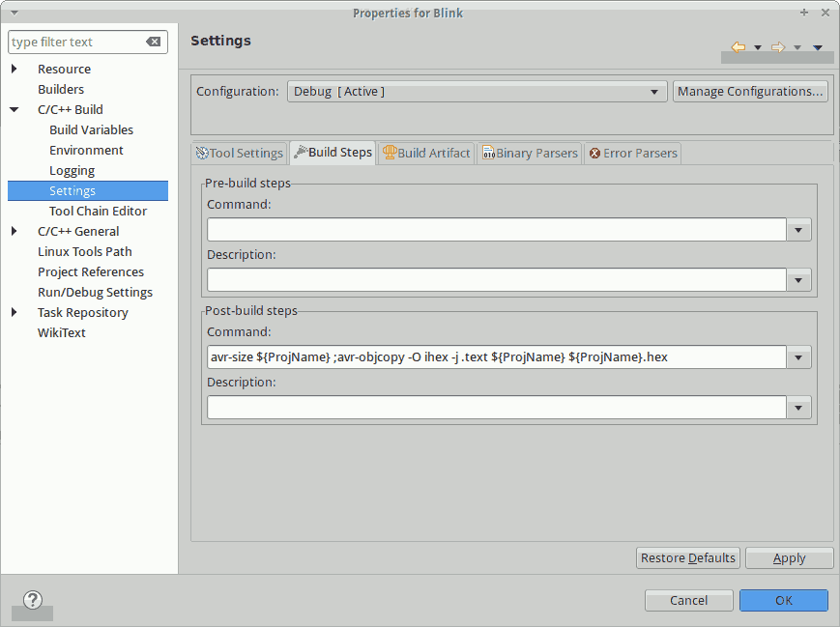Screen dimensions: 840x627
Task: Collapse the C/C++ Build tree node
Action: 14,110
